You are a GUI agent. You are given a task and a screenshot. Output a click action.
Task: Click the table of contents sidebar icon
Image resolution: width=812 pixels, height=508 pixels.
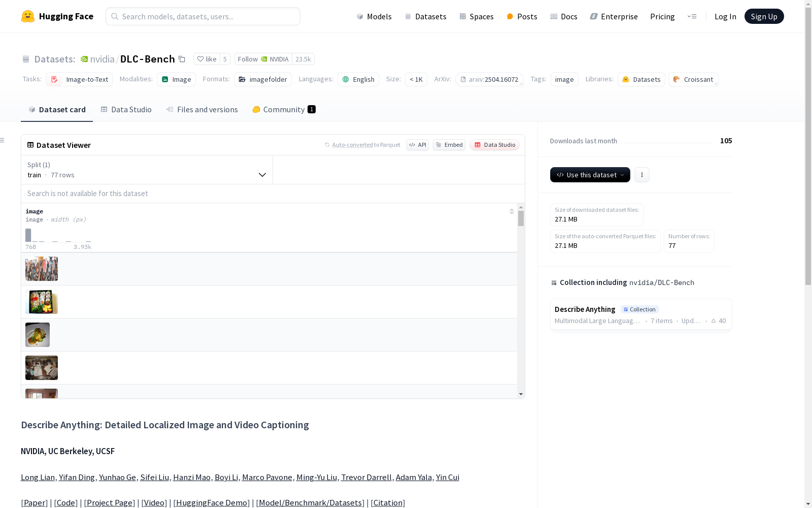(3, 140)
